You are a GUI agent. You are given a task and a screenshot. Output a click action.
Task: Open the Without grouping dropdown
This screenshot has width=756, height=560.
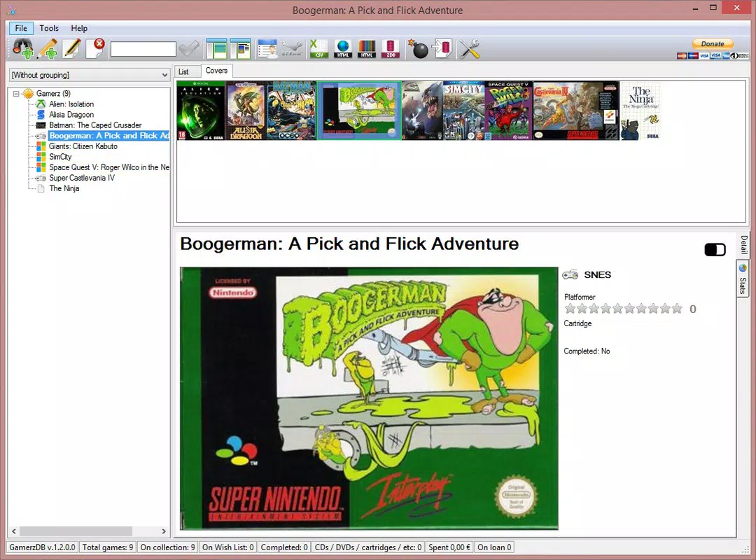click(90, 75)
